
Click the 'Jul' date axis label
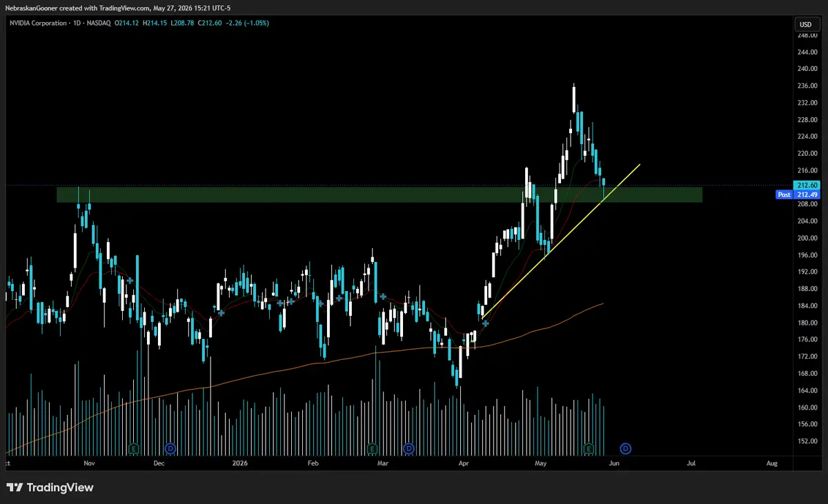tap(692, 464)
